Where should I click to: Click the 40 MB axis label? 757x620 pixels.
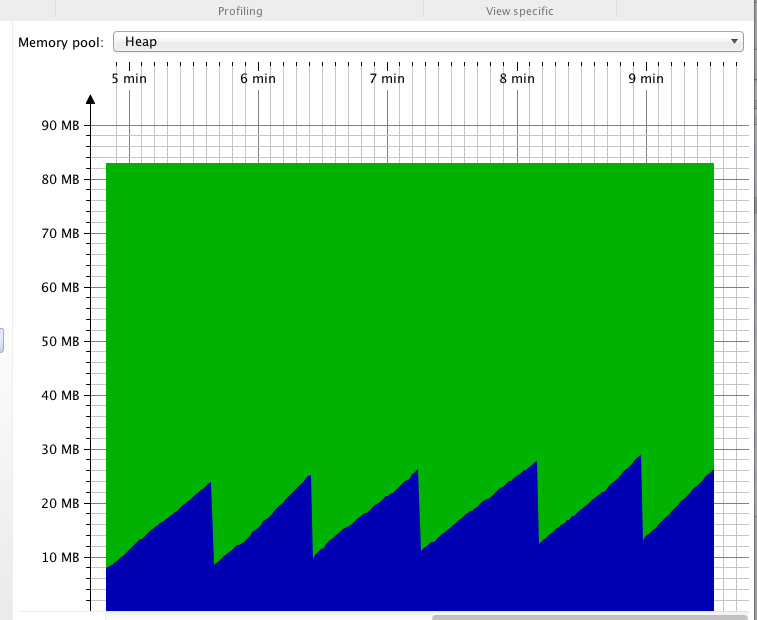pyautogui.click(x=60, y=395)
